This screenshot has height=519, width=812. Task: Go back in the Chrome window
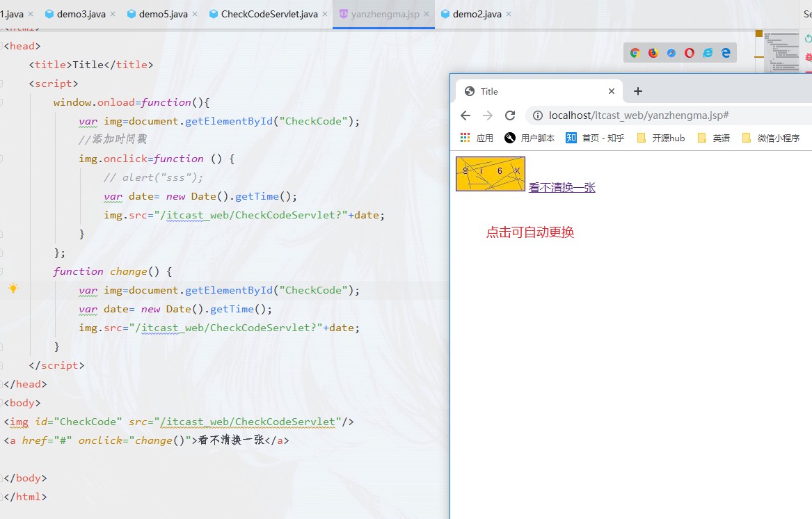[x=465, y=115]
